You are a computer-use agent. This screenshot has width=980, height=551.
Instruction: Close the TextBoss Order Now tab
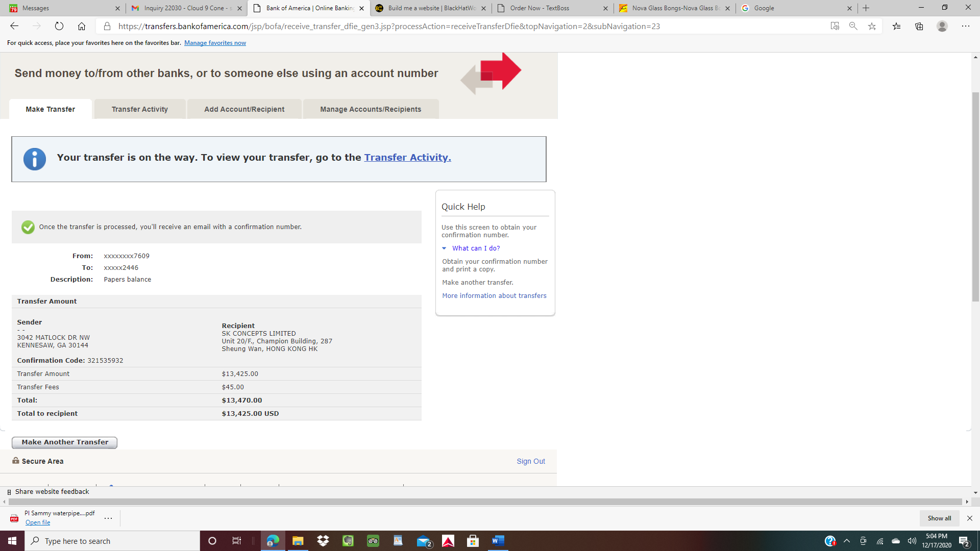tap(605, 8)
